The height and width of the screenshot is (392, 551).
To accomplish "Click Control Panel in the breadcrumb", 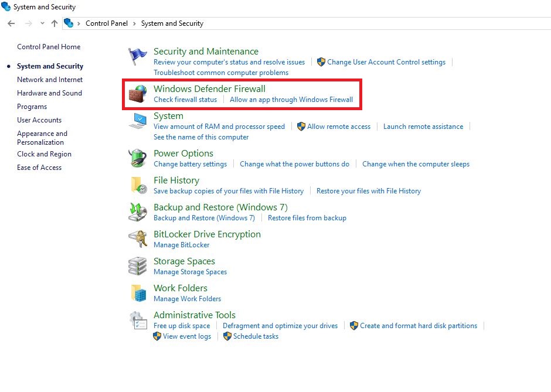I will coord(107,23).
